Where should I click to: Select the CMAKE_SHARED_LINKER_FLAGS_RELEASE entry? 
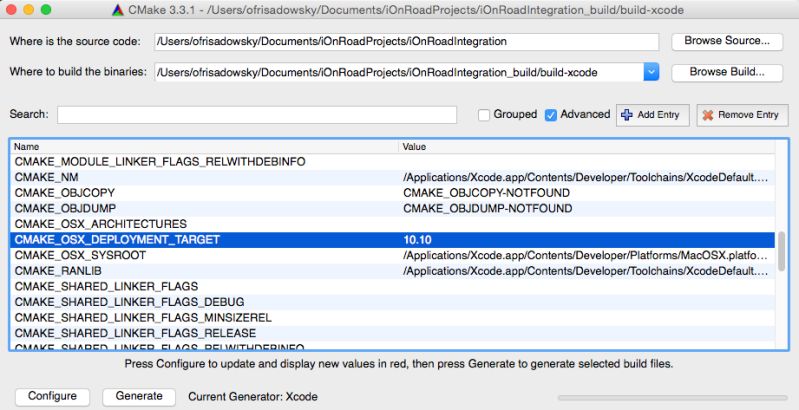click(x=392, y=333)
